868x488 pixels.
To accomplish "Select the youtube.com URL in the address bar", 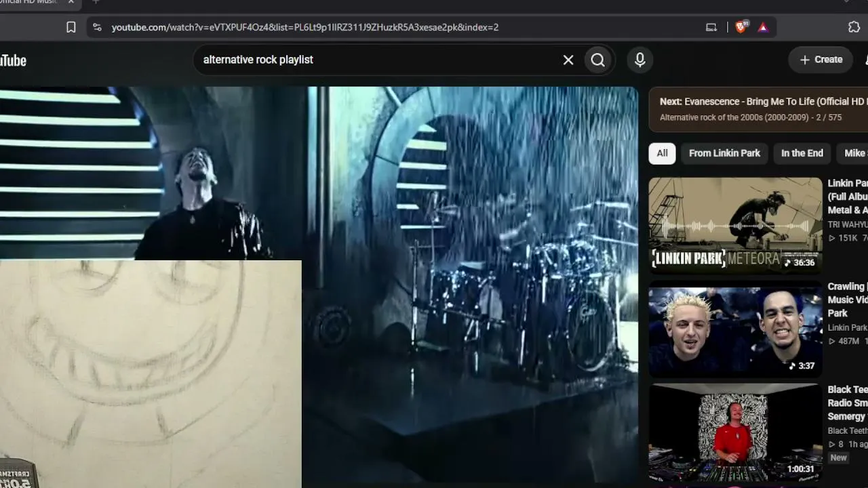I will pyautogui.click(x=305, y=27).
